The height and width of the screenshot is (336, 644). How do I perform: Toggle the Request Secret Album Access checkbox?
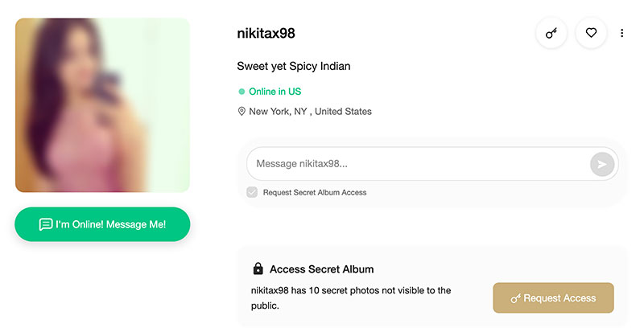[x=252, y=192]
